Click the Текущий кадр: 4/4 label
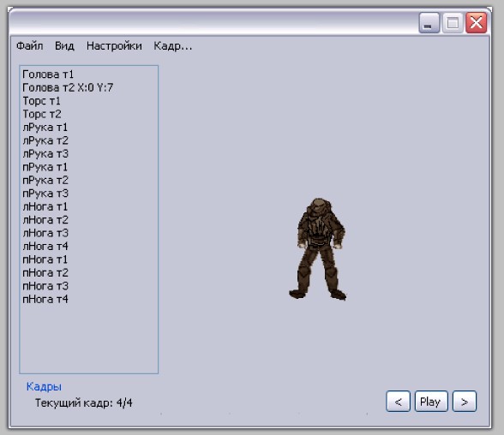Image resolution: width=504 pixels, height=435 pixels. (x=84, y=402)
